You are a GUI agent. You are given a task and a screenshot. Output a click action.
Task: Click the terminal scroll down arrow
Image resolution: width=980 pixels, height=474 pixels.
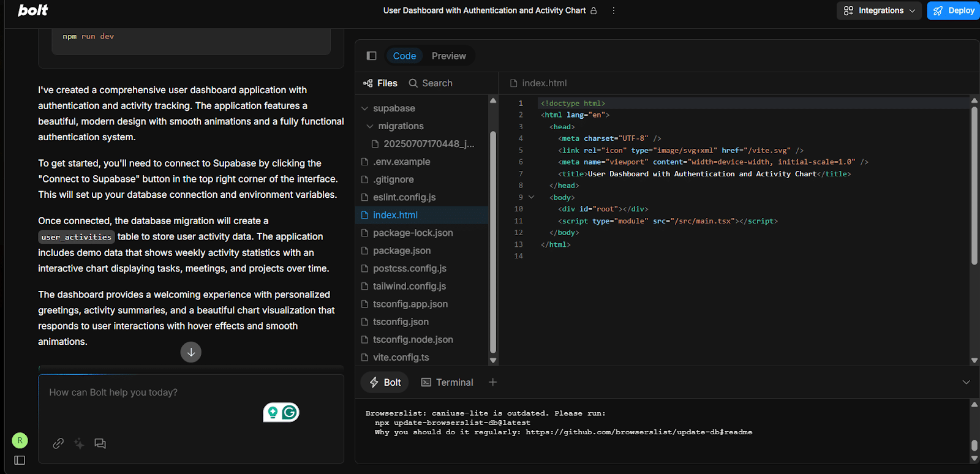(x=974, y=459)
